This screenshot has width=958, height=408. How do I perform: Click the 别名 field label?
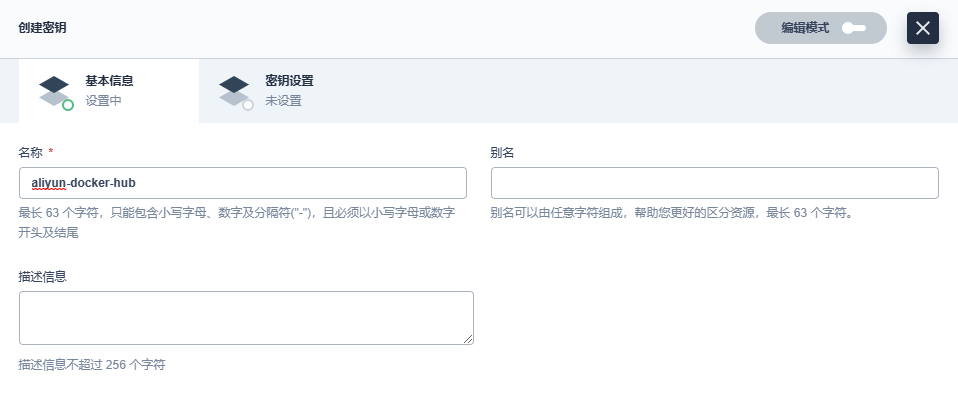coord(502,152)
